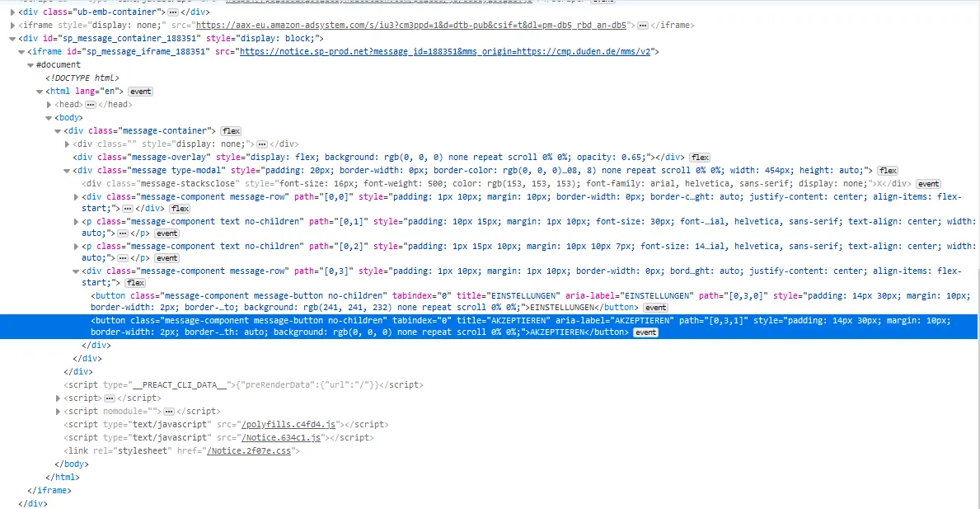Open the notice.sp-prod.net iframe src link
Viewport: 980px width, 509px height.
tap(445, 52)
